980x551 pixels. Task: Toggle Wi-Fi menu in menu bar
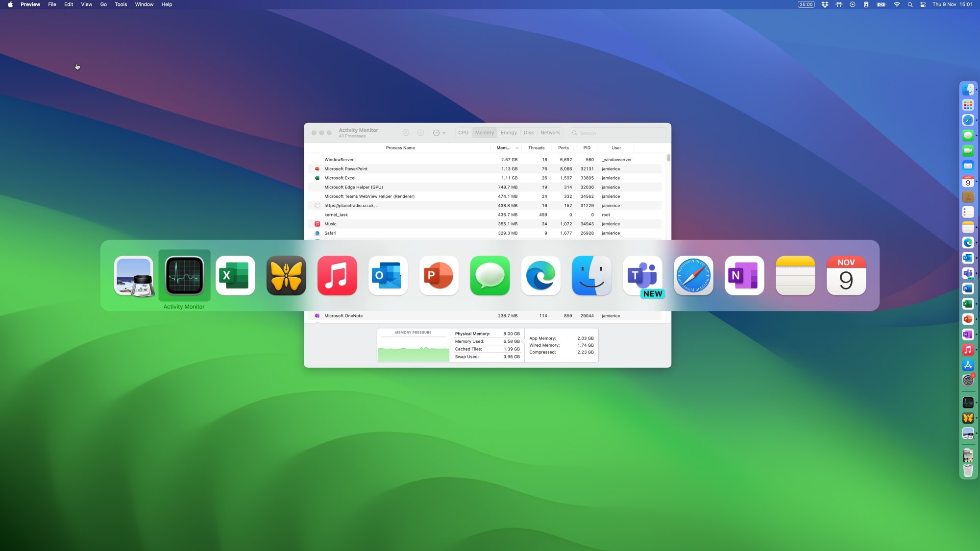point(897,4)
